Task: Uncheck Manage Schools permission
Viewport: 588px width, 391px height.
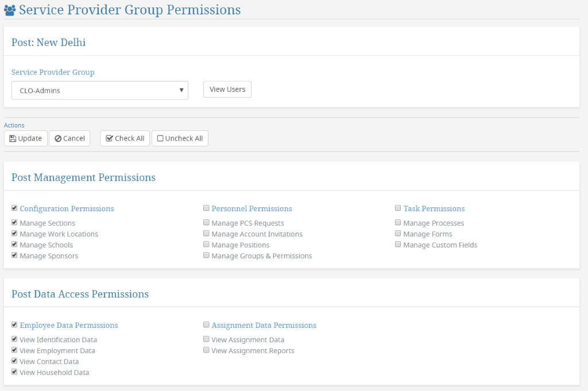Action: click(14, 245)
